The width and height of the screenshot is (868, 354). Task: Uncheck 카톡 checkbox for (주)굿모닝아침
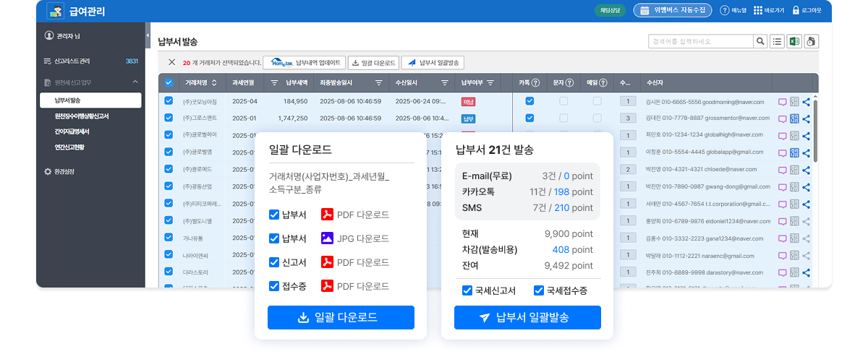(529, 101)
